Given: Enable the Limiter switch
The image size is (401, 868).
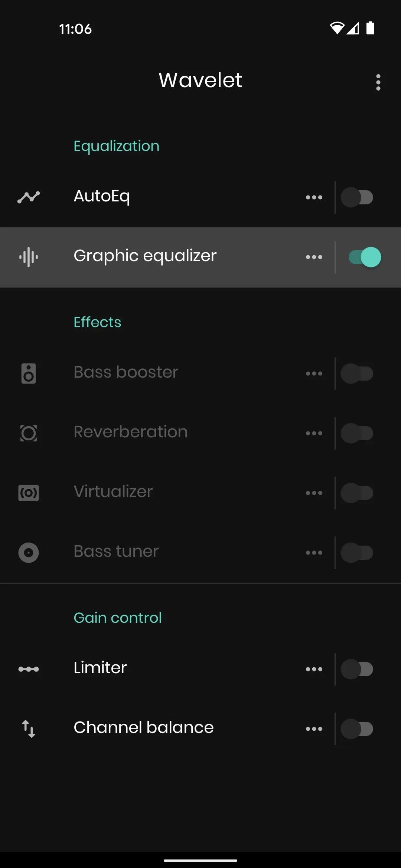Looking at the screenshot, I should tap(357, 669).
